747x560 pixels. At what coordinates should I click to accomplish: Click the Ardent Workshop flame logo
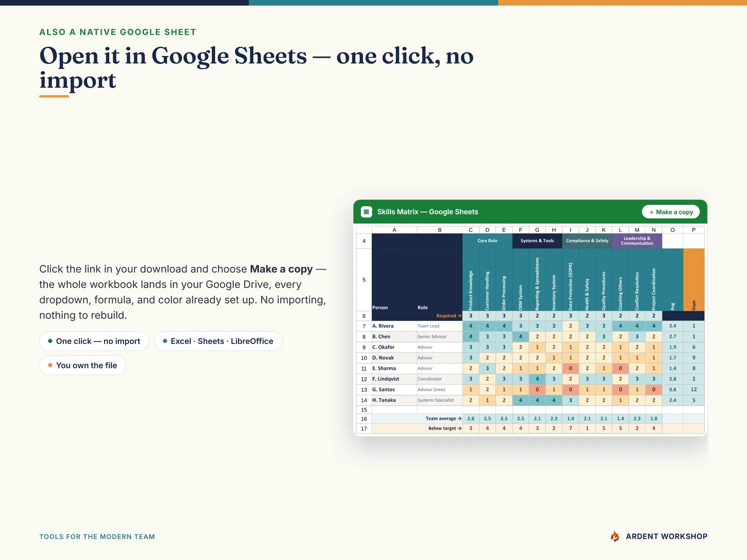tap(615, 536)
